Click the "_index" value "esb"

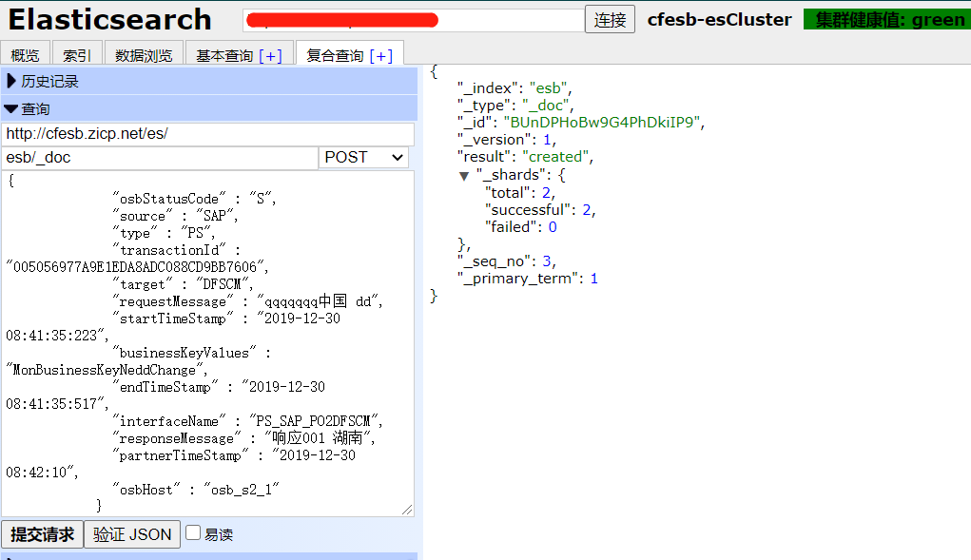point(548,87)
